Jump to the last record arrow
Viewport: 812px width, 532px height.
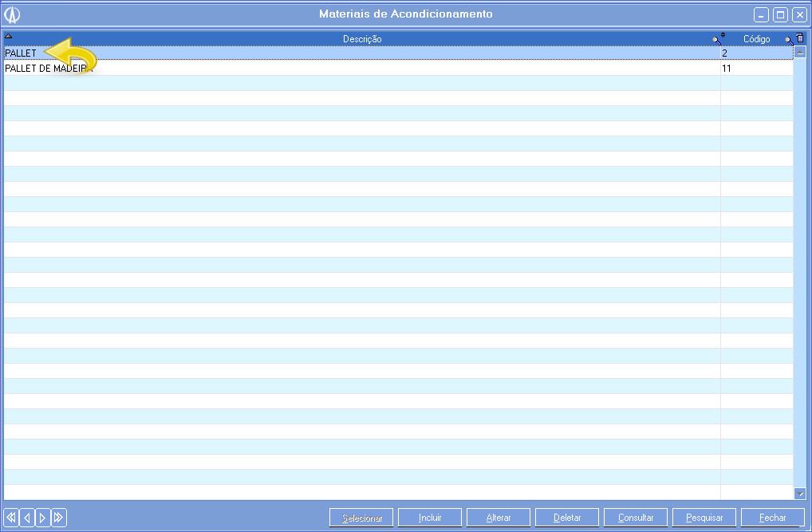(58, 518)
